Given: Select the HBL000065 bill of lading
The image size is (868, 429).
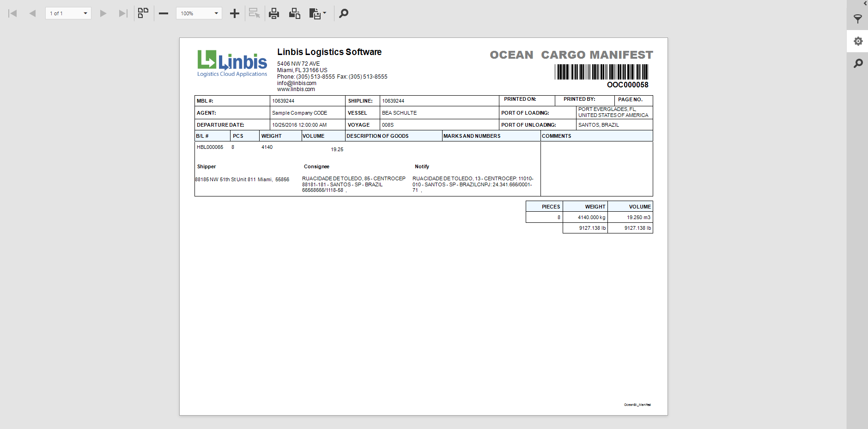Looking at the screenshot, I should 210,147.
